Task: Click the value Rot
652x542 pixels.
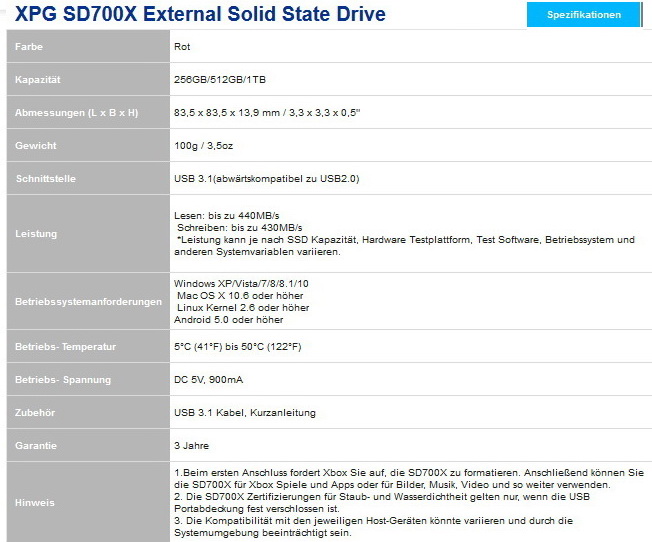Action: click(x=182, y=47)
